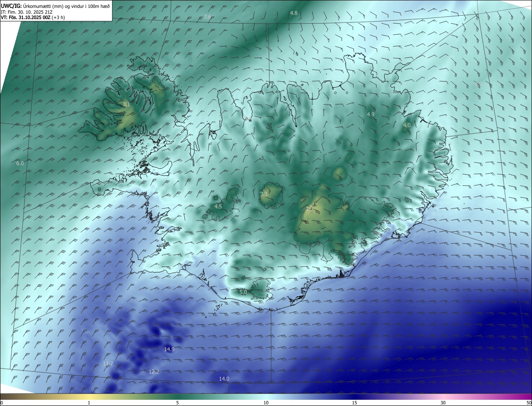Click the 3.1 value over the Westfjords peninsula
532x406 pixels.
pyautogui.click(x=126, y=105)
